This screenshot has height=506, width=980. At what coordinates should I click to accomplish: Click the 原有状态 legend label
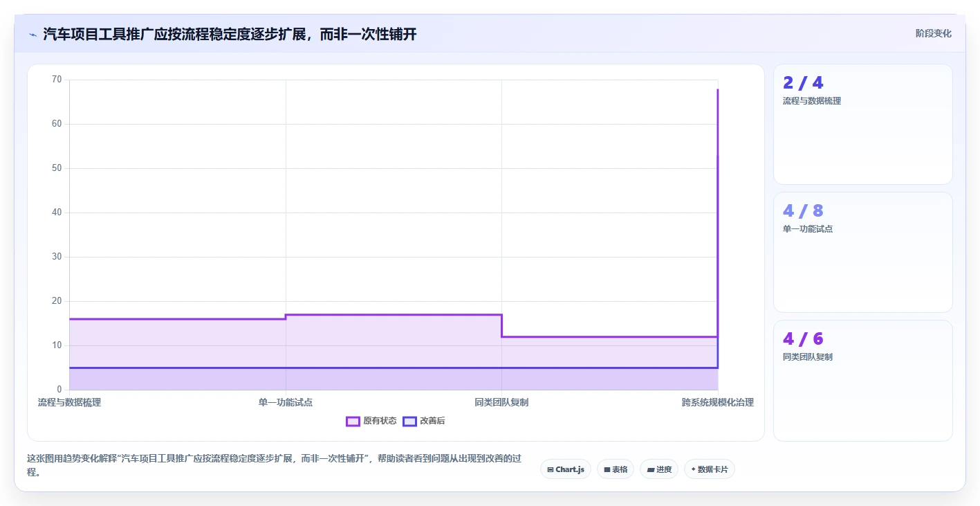[380, 421]
